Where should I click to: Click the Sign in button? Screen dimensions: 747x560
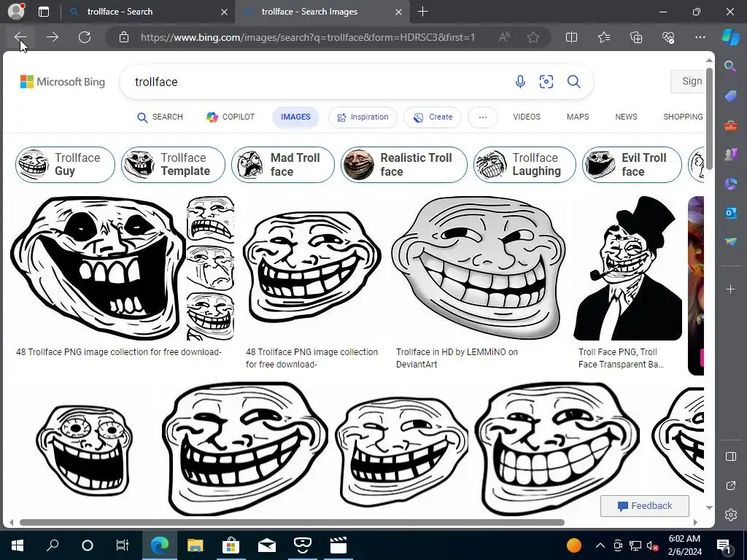[687, 82]
